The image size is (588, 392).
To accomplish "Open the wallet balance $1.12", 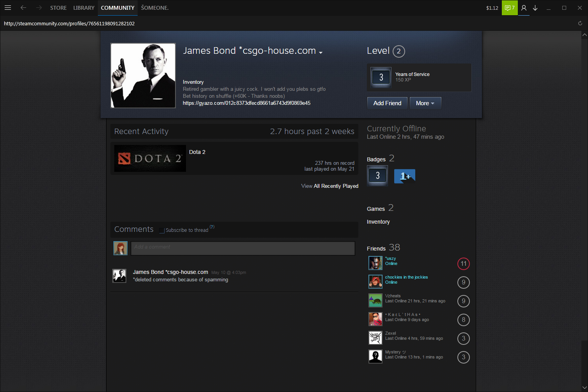I will click(x=492, y=8).
